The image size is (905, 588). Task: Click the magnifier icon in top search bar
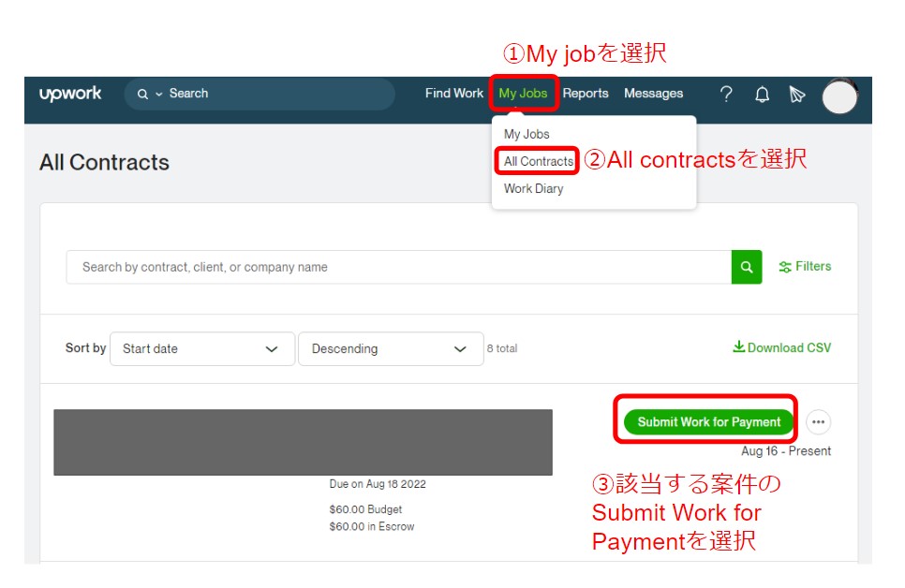coord(142,94)
